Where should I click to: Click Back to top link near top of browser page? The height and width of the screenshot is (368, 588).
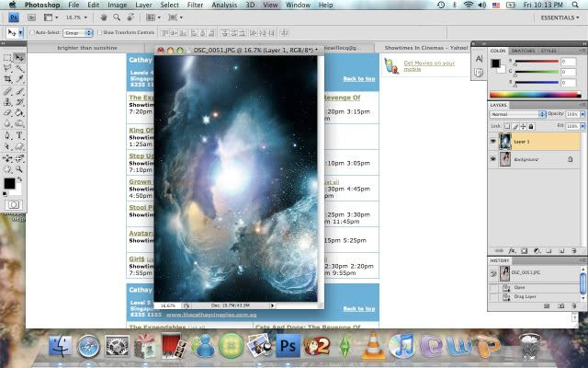[359, 78]
